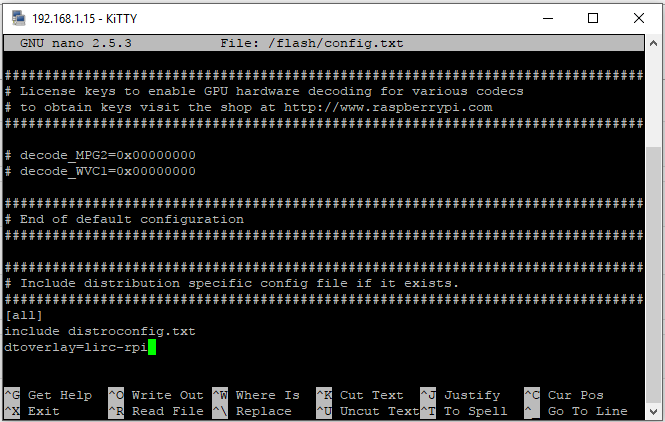The height and width of the screenshot is (422, 665).
Task: Click the '^R Read File' shortcut
Action: [156, 411]
